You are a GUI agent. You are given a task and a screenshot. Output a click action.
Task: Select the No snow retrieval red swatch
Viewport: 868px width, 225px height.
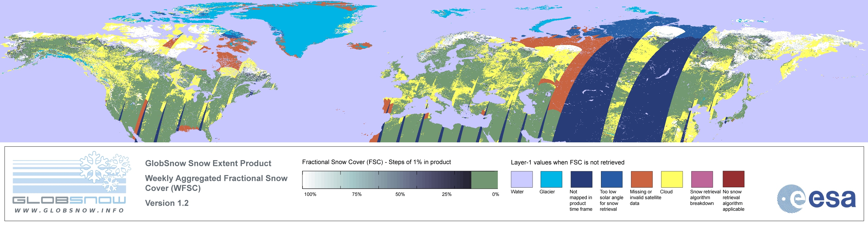pyautogui.click(x=734, y=179)
